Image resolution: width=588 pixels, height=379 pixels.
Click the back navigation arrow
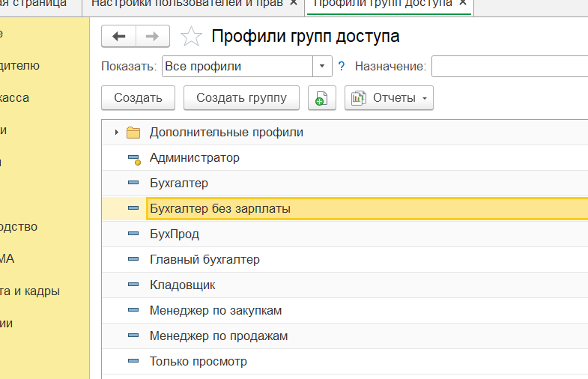[x=118, y=36]
